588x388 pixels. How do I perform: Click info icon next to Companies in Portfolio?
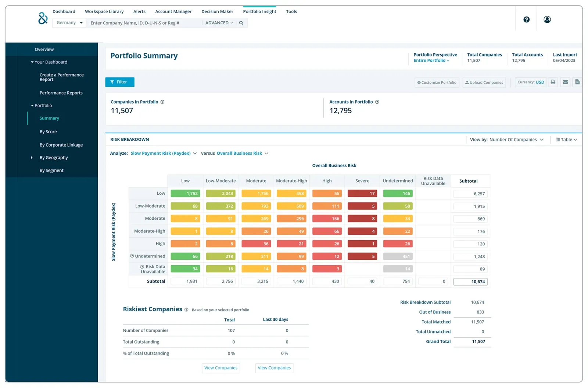coord(162,102)
